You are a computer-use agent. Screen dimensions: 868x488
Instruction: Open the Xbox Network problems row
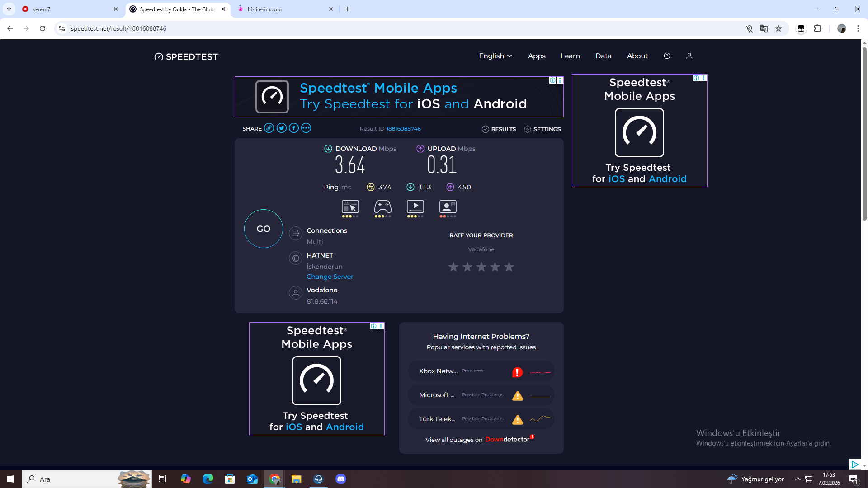(481, 371)
